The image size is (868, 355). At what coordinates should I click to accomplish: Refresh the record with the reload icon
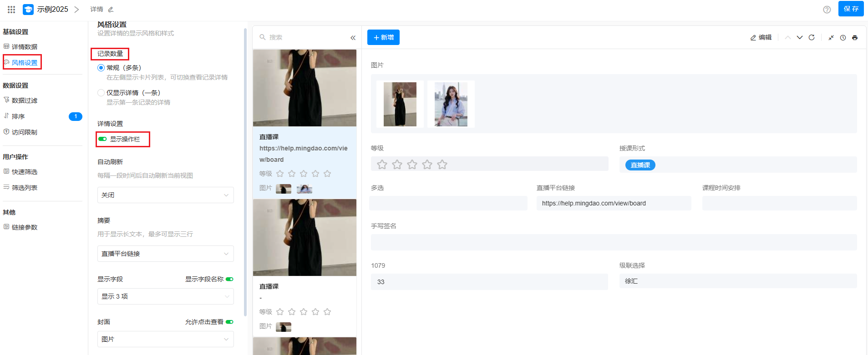point(812,37)
